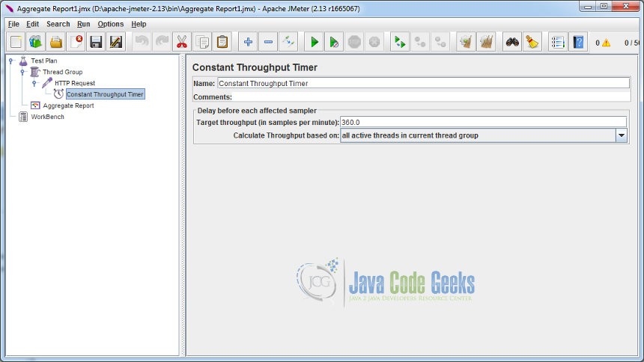Select the Aggregate Report node
Image resolution: width=644 pixels, height=362 pixels.
pos(68,105)
